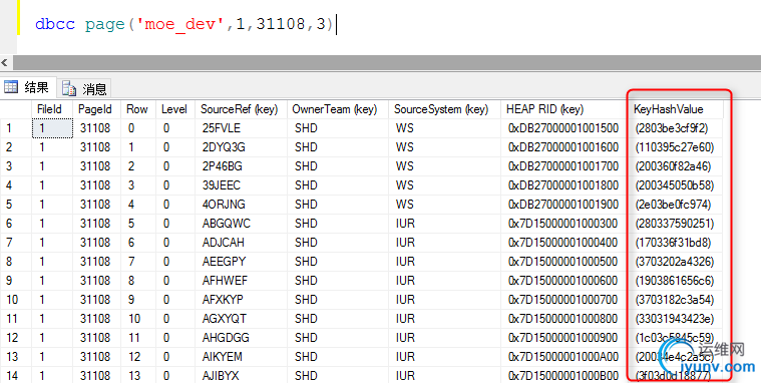
Task: Select the Row column header
Action: click(x=138, y=109)
